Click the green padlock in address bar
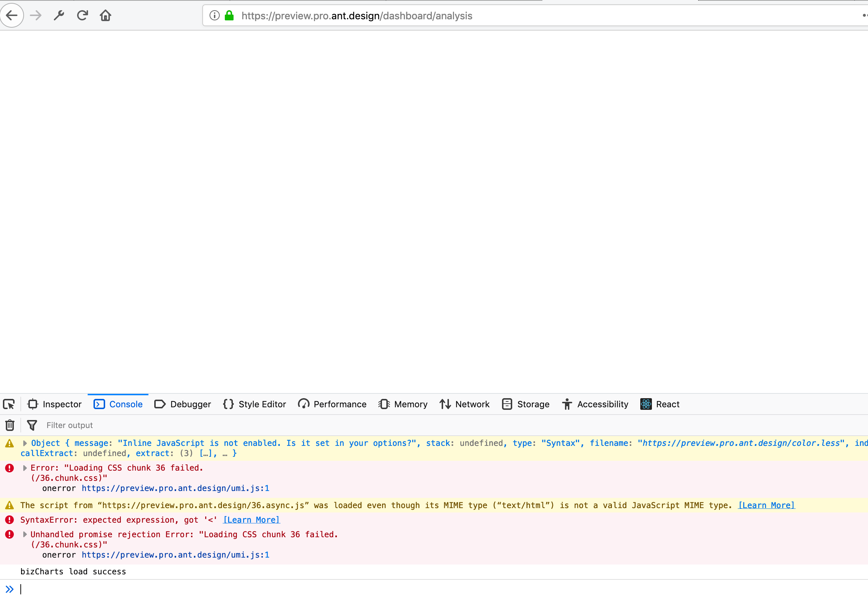The height and width of the screenshot is (602, 868). (229, 15)
